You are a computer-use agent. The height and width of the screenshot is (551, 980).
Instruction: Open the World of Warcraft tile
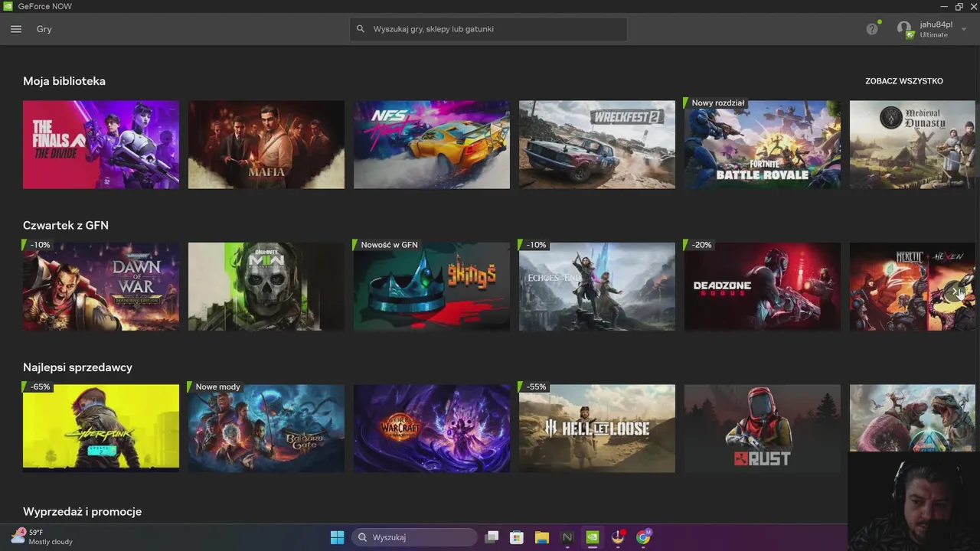click(x=432, y=429)
